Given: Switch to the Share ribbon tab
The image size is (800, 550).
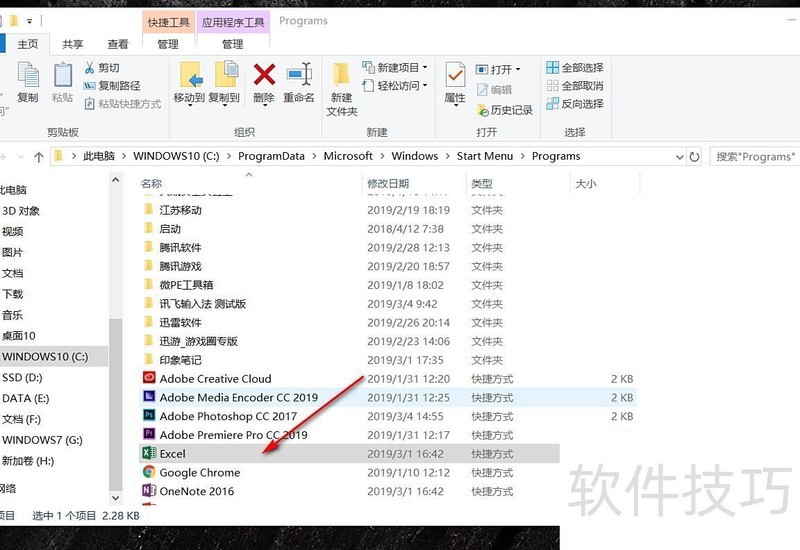Looking at the screenshot, I should (x=73, y=44).
